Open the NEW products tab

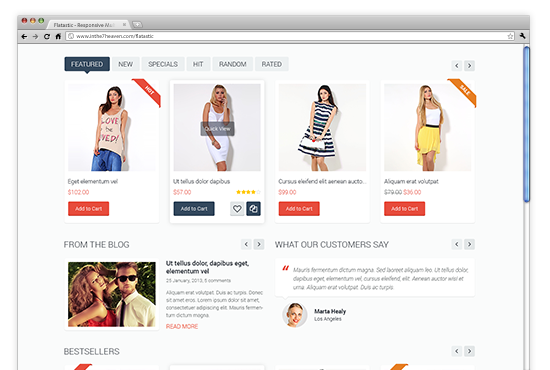tap(125, 64)
